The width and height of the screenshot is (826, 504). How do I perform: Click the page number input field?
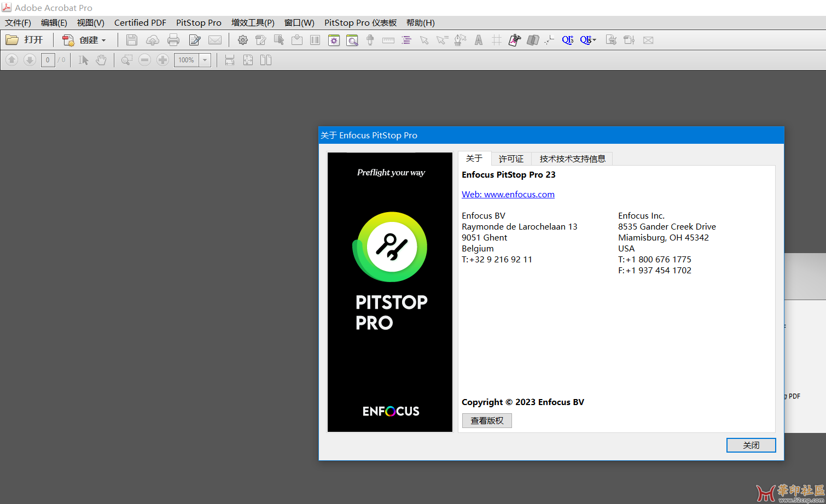click(48, 60)
